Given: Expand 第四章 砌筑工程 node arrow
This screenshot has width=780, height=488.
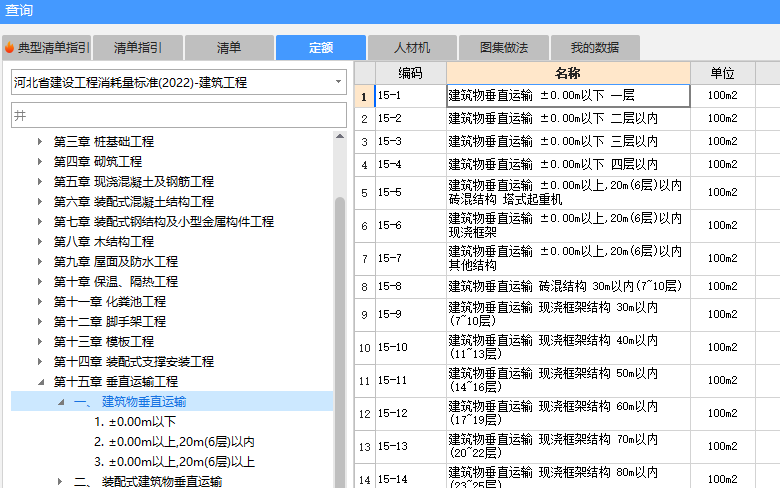Looking at the screenshot, I should (40, 162).
